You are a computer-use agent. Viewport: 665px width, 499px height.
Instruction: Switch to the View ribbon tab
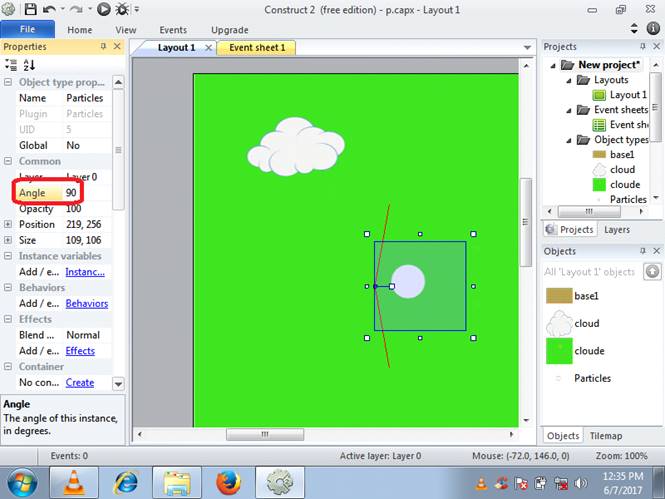tap(126, 30)
